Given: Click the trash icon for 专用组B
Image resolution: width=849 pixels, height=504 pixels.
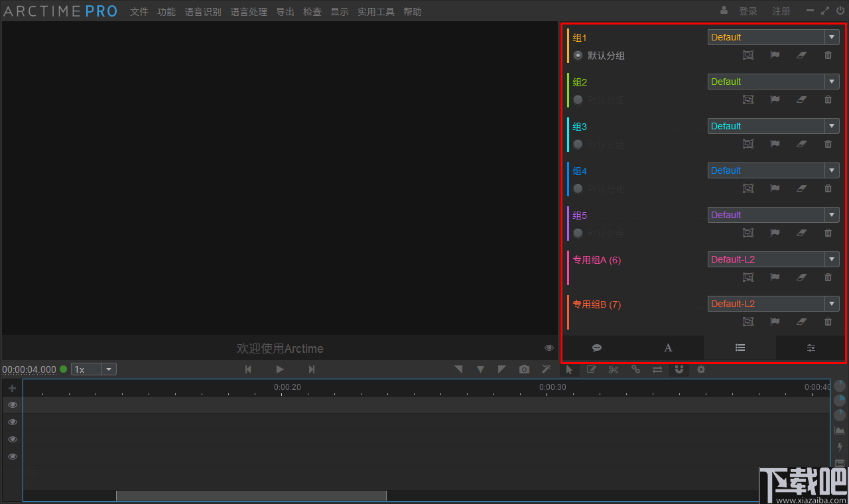Looking at the screenshot, I should [828, 322].
